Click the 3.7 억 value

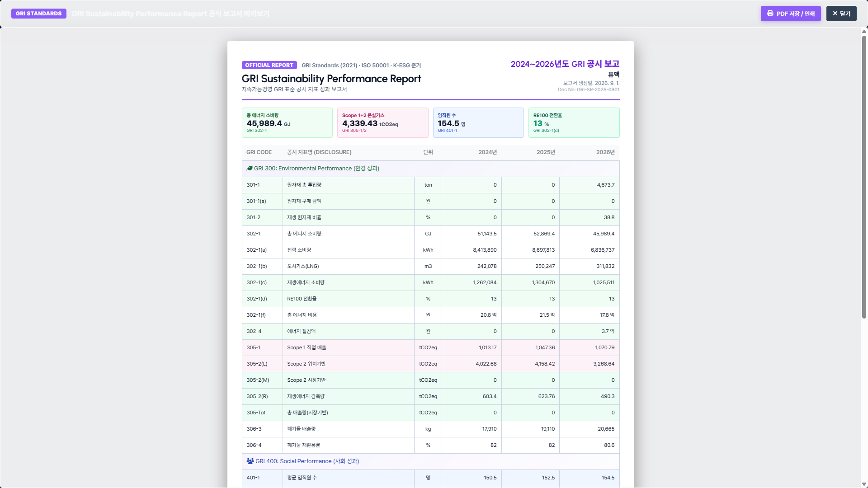coord(608,331)
